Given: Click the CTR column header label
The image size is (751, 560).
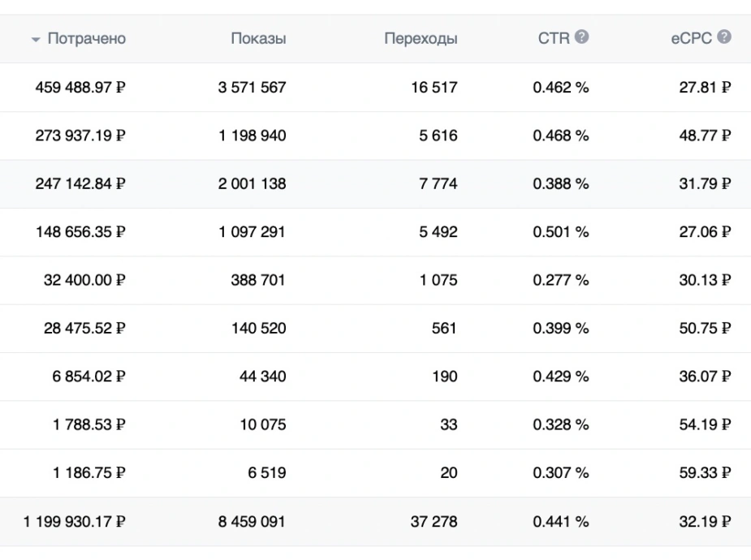Looking at the screenshot, I should pyautogui.click(x=554, y=38).
